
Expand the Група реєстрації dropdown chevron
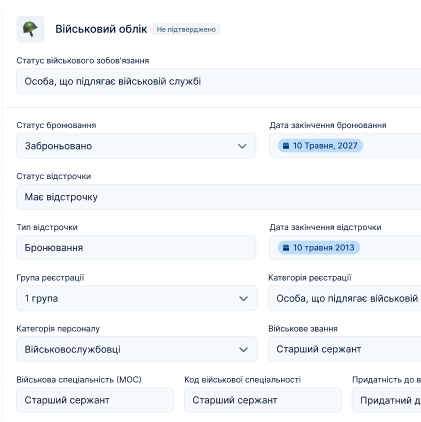(x=243, y=298)
